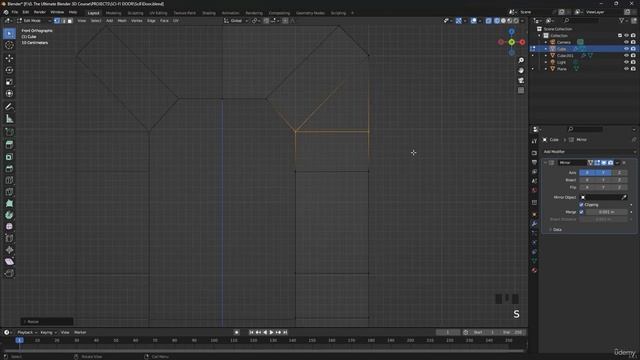Switch to edge select mode
Image resolution: width=640 pixels, height=360 pixels.
[x=64, y=21]
